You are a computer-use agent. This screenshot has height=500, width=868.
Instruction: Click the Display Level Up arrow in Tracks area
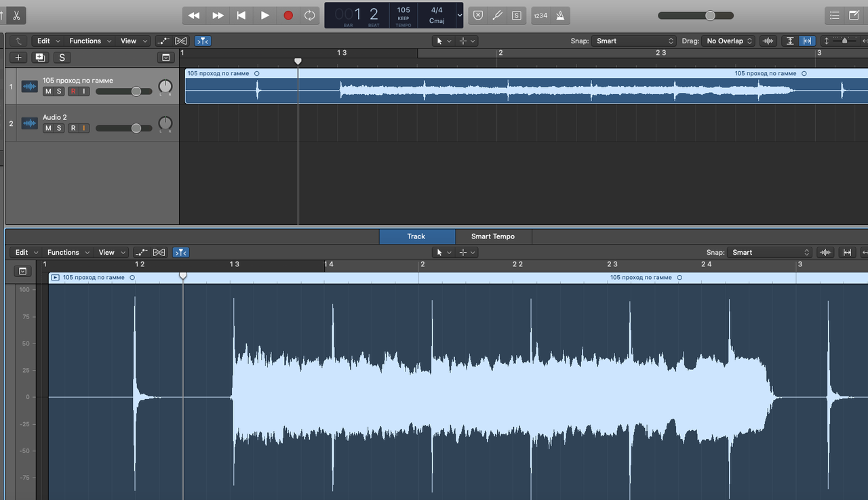click(18, 41)
